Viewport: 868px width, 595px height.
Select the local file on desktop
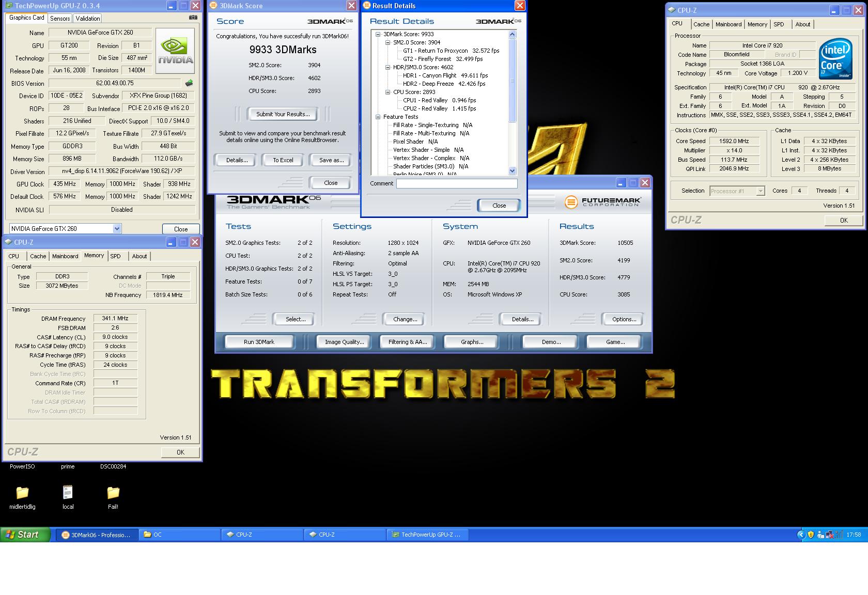68,497
